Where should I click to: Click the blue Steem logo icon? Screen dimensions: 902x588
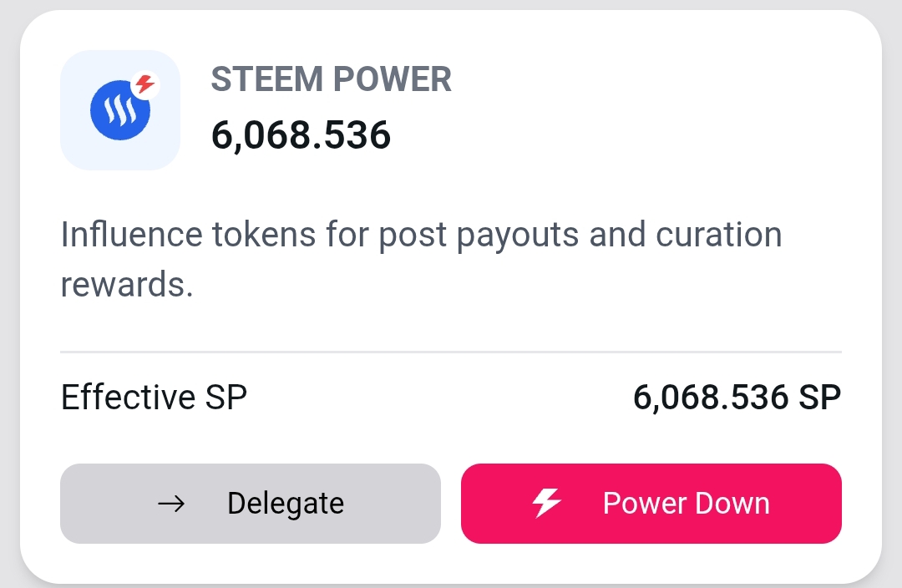[120, 110]
